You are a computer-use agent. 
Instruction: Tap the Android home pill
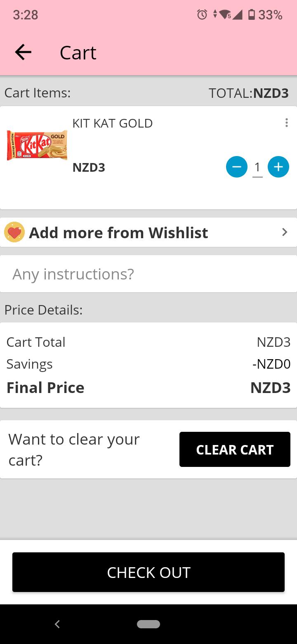[x=148, y=624]
